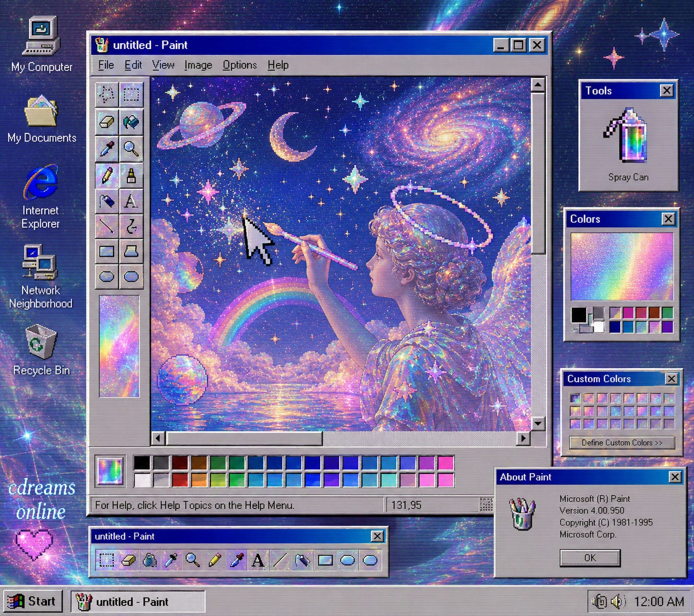Pick the maroon swatch in the bottom palette
The image size is (694, 616).
[x=180, y=463]
